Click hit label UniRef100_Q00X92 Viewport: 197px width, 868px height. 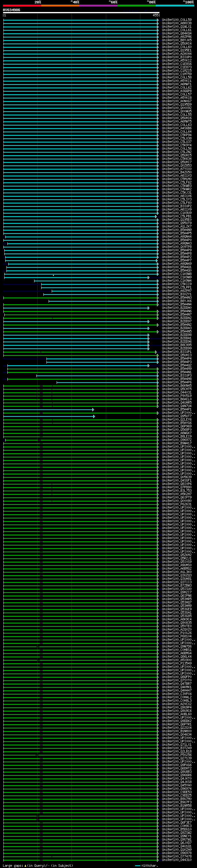pos(177,108)
